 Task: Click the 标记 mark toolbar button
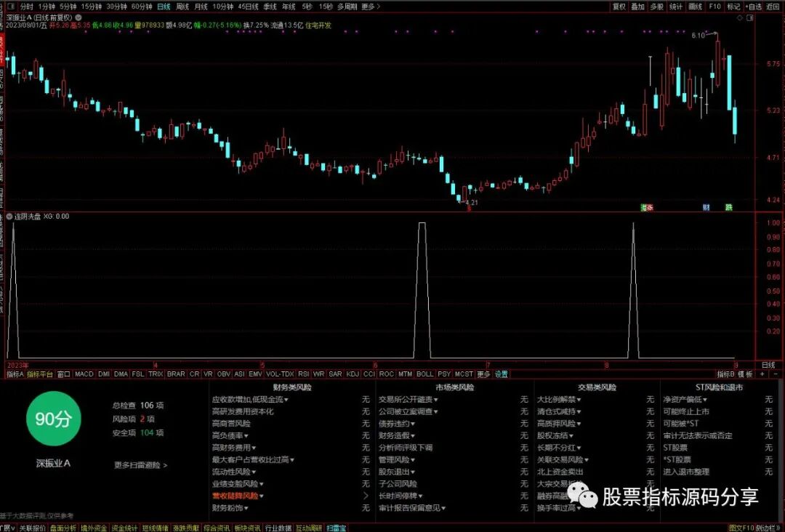(733, 7)
